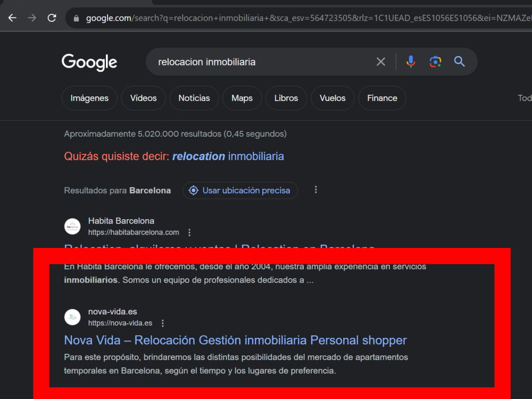Viewport: 532px width, 399px height.
Task: Switch to the Noticias filter
Action: 194,98
